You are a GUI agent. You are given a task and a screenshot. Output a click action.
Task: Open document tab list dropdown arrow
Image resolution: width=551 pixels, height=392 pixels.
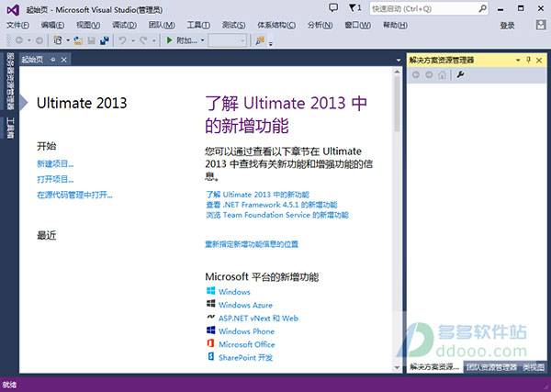(x=399, y=61)
